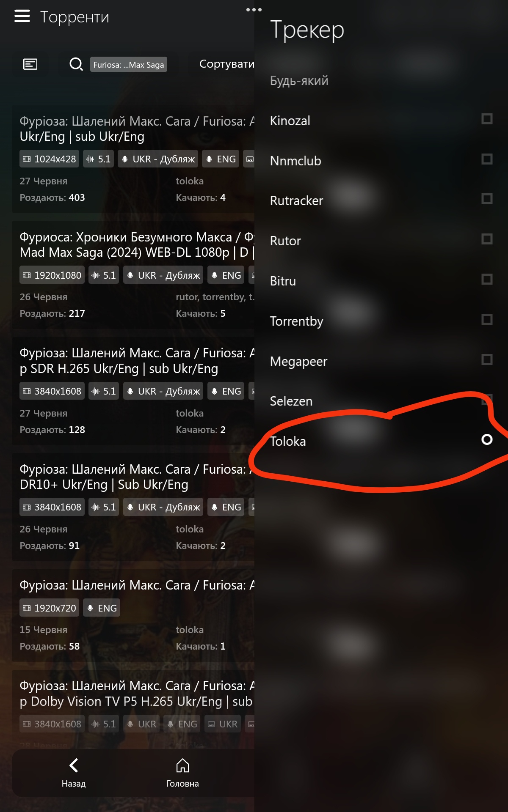This screenshot has height=812, width=508.
Task: Tap the back arrow labeled Назад
Action: point(74,773)
